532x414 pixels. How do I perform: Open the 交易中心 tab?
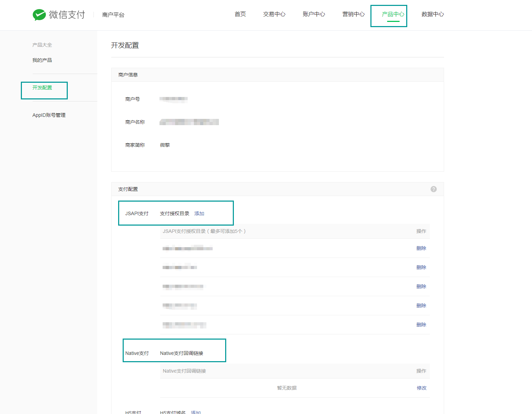(274, 14)
